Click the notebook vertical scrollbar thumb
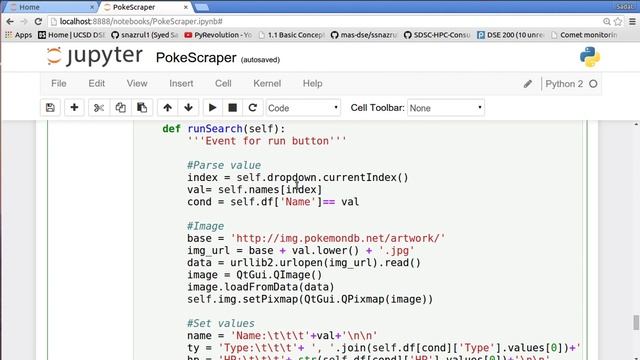This screenshot has height=360, width=640. 636,322
